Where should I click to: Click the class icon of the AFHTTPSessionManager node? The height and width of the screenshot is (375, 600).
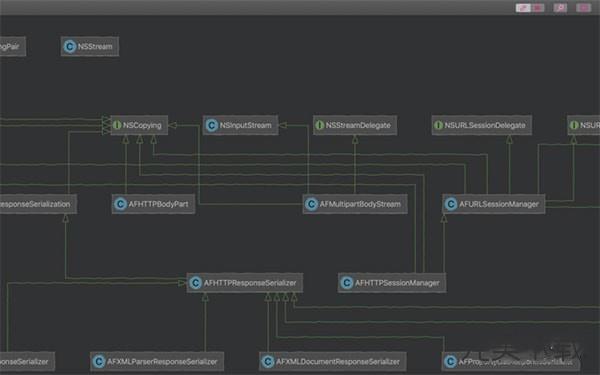347,283
